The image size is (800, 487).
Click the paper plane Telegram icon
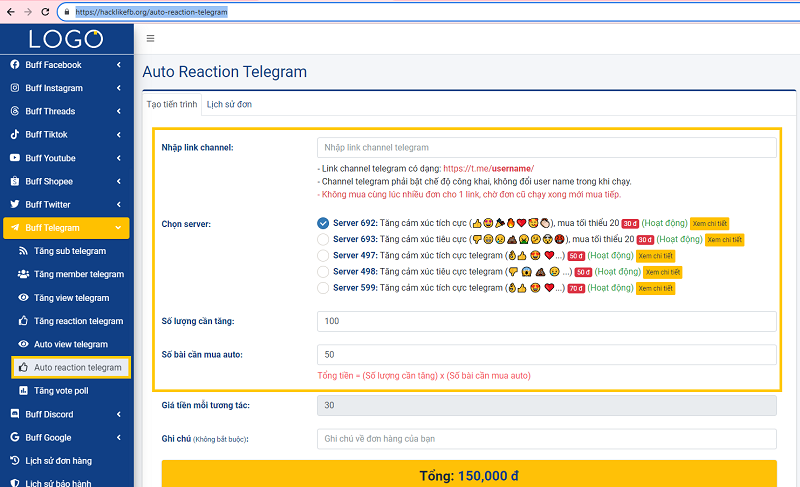pos(15,227)
